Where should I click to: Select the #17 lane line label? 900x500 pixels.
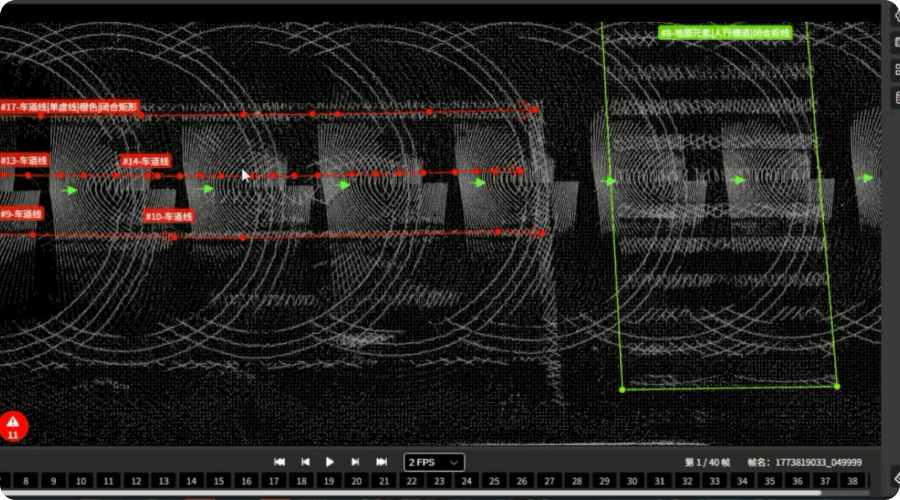(x=69, y=107)
